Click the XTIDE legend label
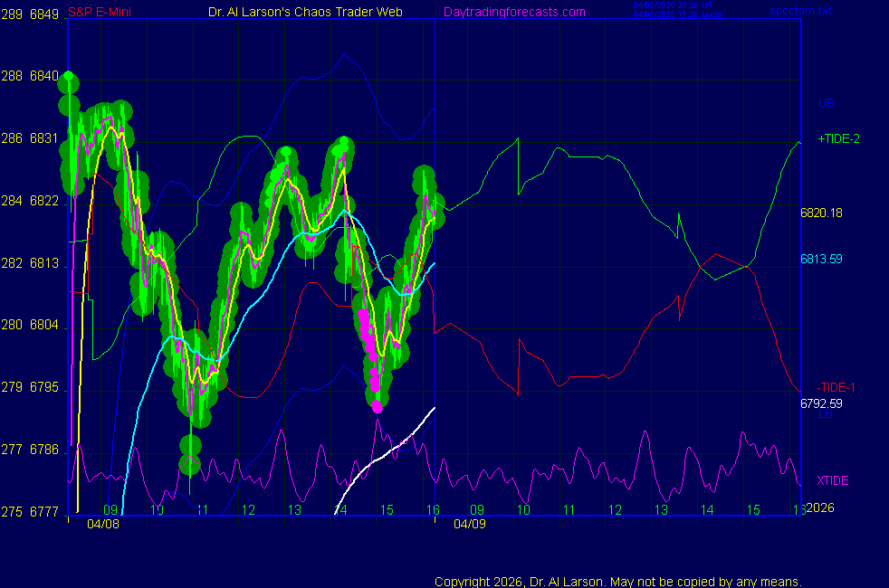This screenshot has height=588, width=889. tap(833, 480)
